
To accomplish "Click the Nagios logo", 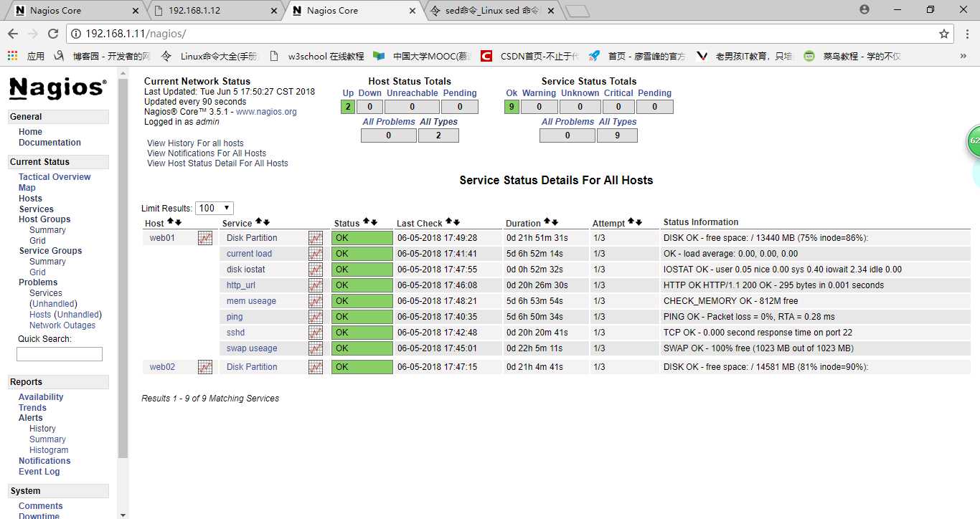I will pyautogui.click(x=57, y=87).
